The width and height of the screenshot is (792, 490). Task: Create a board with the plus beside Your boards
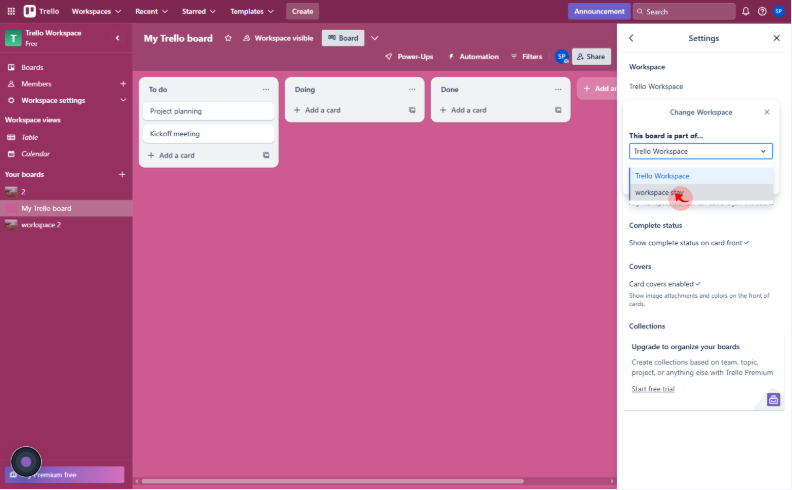tap(122, 174)
